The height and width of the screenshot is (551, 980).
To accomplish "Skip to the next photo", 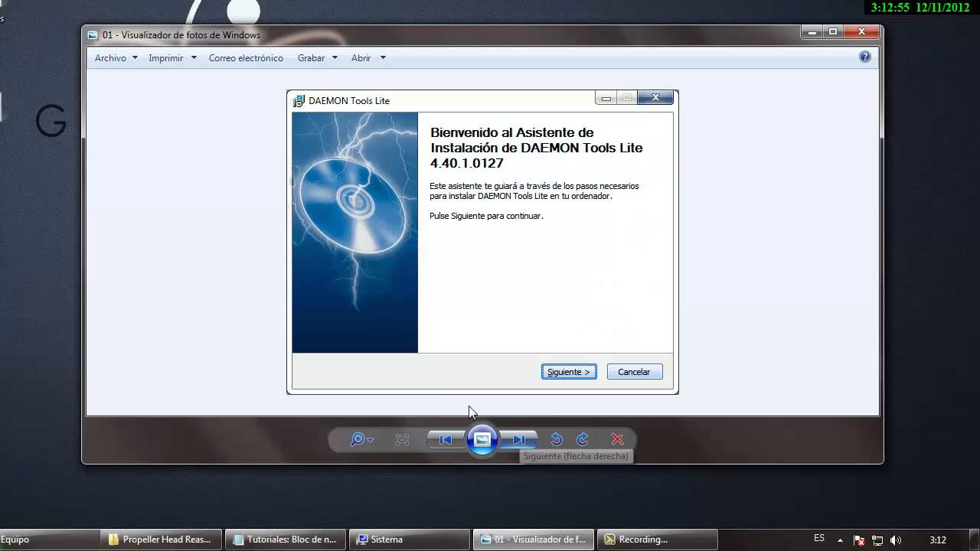I will coord(519,439).
